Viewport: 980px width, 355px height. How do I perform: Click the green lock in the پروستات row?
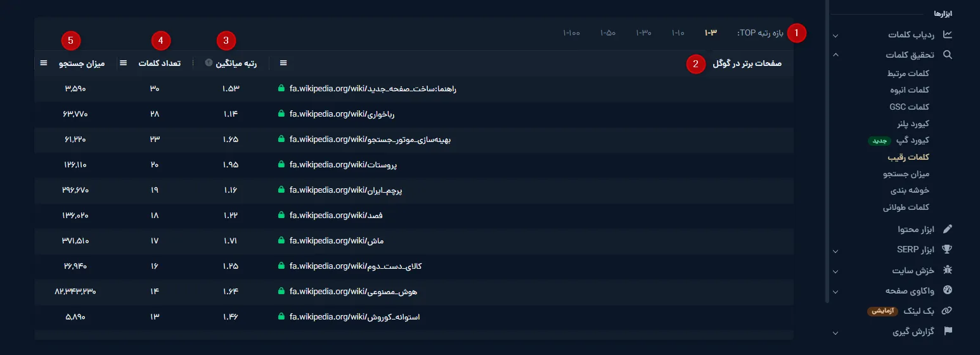point(281,165)
